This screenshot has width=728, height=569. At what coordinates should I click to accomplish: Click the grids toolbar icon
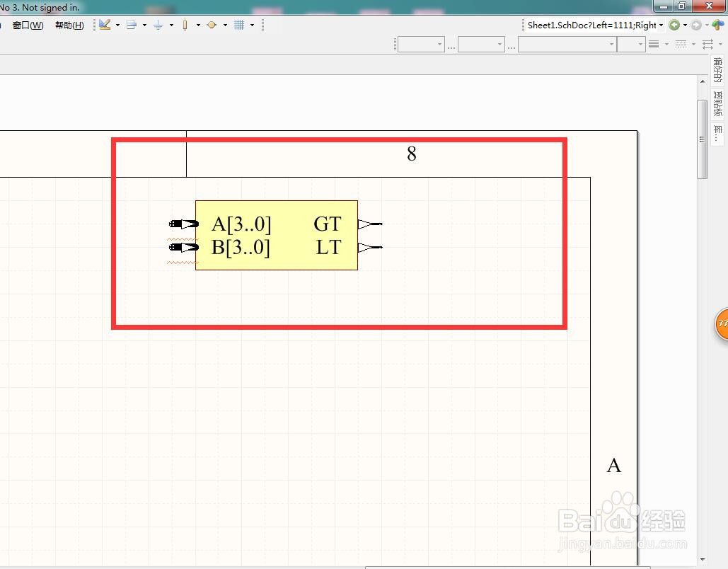(x=239, y=25)
